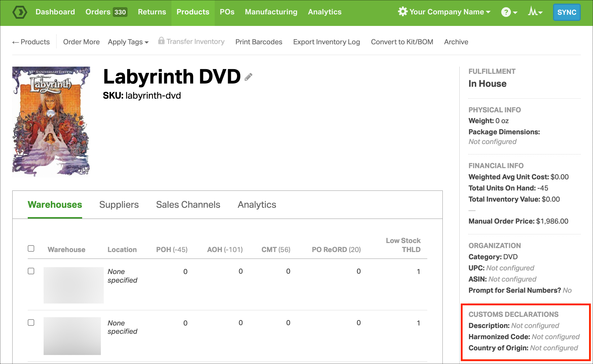
Task: Click the Labyrinth DVD product title
Action: click(172, 76)
